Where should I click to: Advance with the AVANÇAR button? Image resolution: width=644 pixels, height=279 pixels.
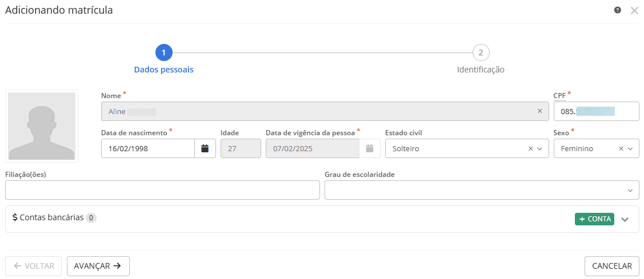pyautogui.click(x=98, y=266)
